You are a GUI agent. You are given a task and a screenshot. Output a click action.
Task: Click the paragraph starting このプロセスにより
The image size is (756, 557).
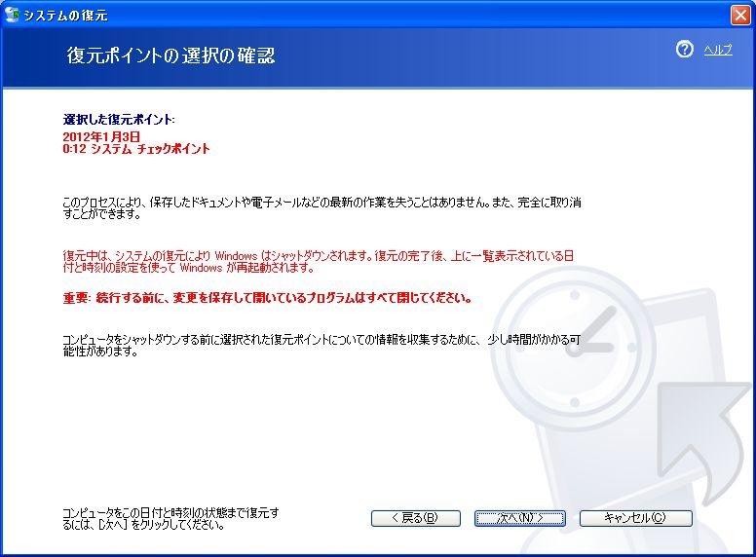[321, 206]
